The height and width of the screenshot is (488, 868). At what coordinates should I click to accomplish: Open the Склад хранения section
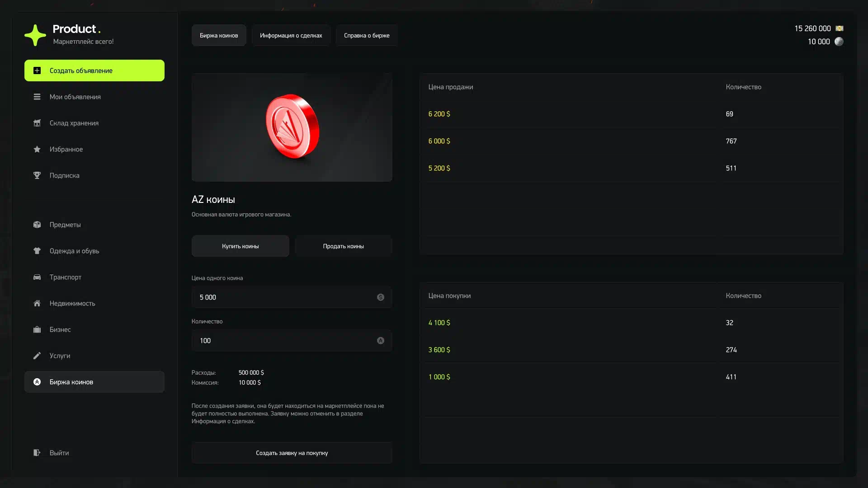tap(94, 123)
